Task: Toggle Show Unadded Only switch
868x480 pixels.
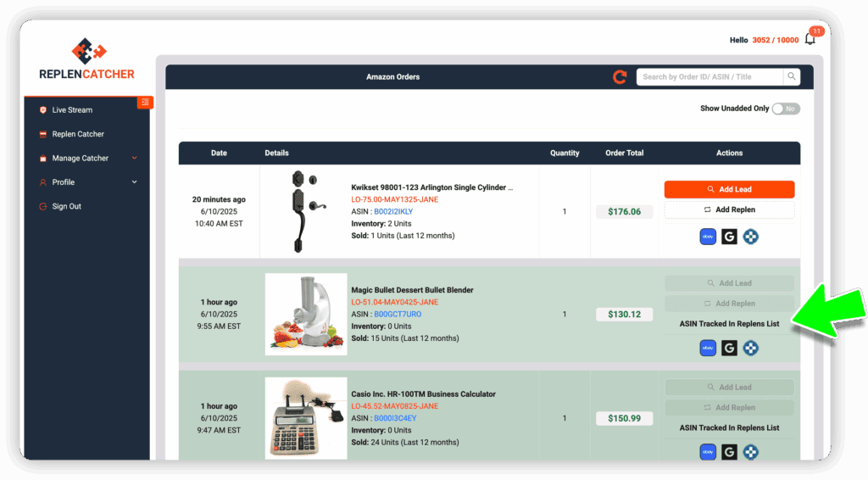Action: [x=786, y=109]
